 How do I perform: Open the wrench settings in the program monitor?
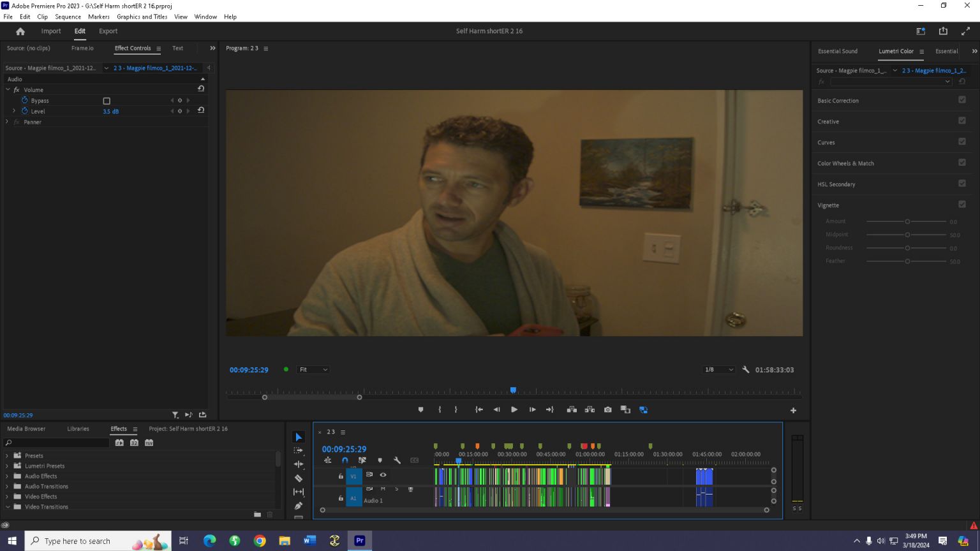(x=745, y=370)
